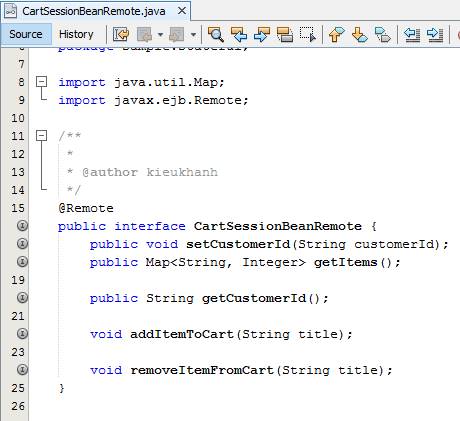Click Find Previous Occurrence arrow icon

coord(239,34)
